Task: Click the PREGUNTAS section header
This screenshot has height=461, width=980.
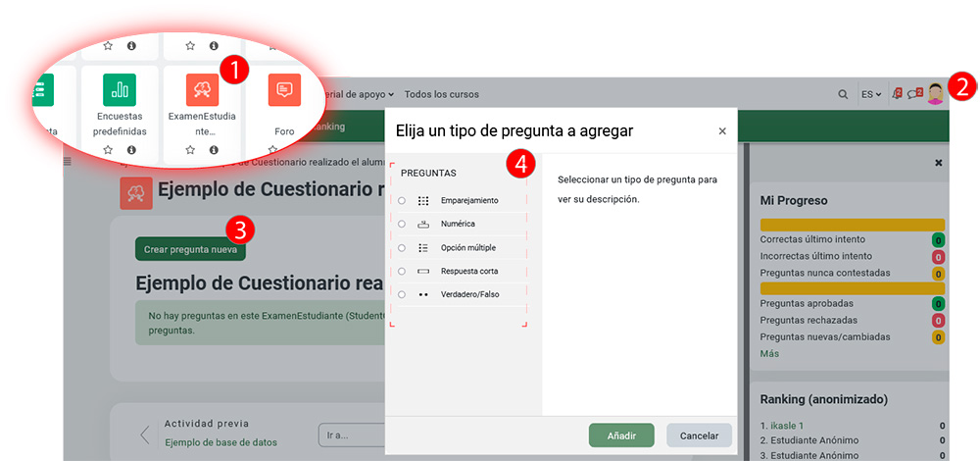Action: [429, 173]
